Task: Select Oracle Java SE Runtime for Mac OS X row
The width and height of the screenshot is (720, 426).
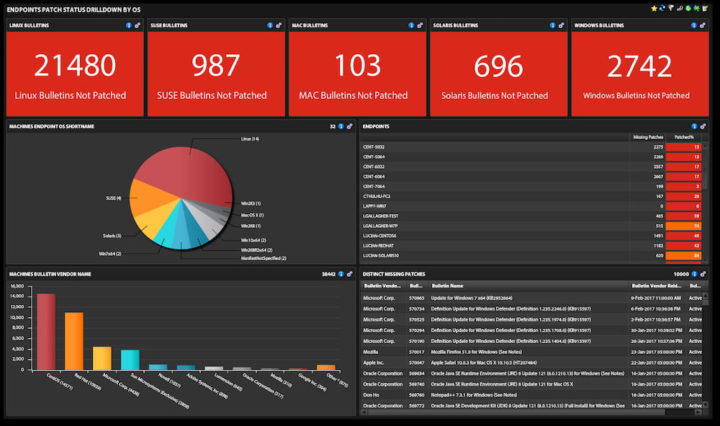Action: 532,384
